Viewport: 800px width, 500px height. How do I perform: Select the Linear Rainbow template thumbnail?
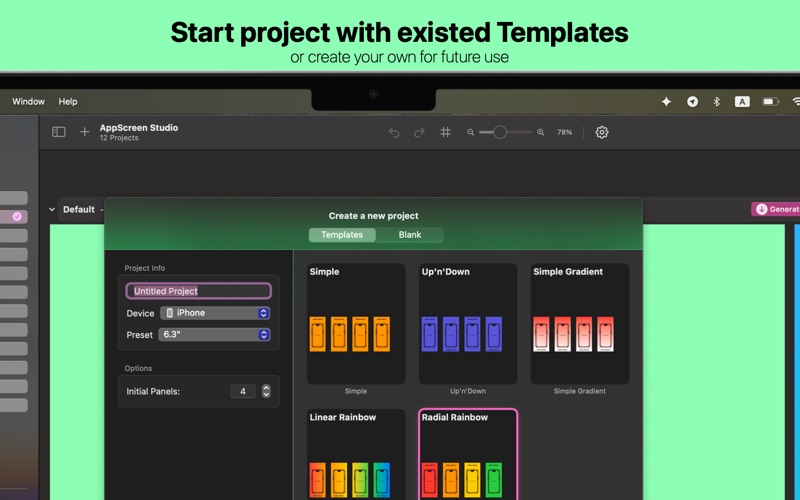point(356,455)
